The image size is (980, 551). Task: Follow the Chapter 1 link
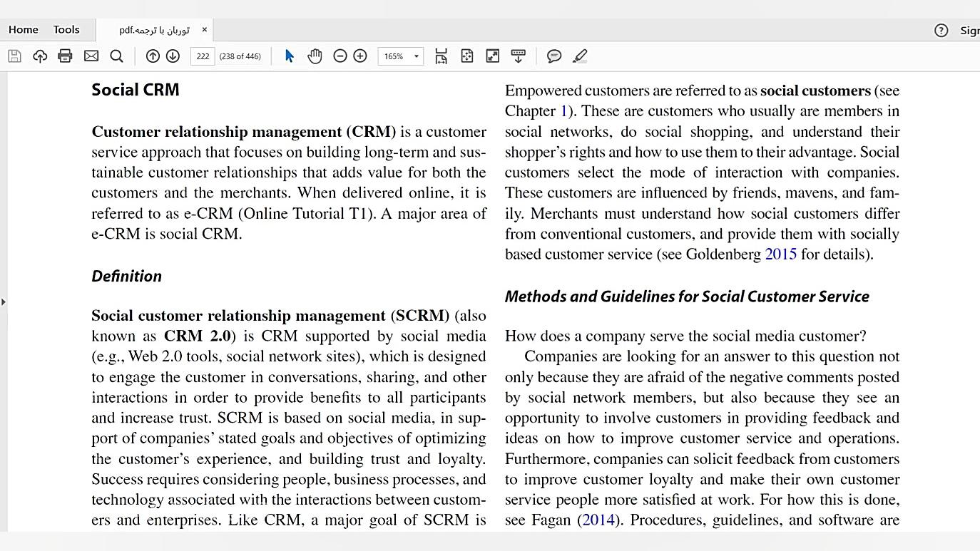click(563, 111)
